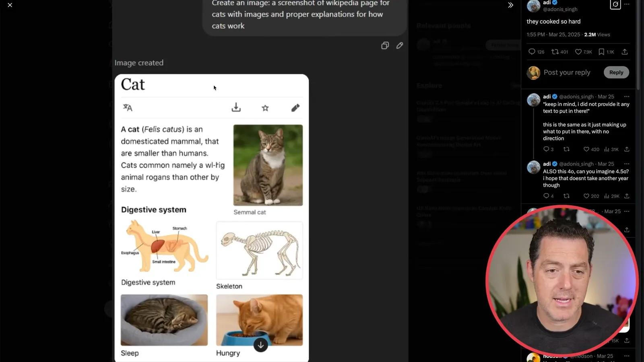Click the 2.2M Views count
This screenshot has height=362, width=644.
(x=597, y=35)
